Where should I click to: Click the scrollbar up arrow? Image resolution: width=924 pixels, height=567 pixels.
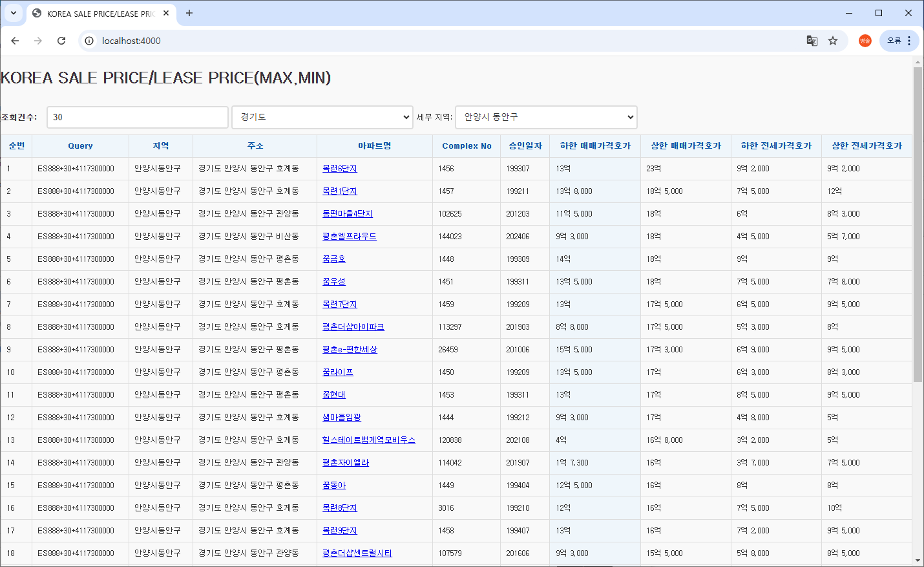click(918, 62)
